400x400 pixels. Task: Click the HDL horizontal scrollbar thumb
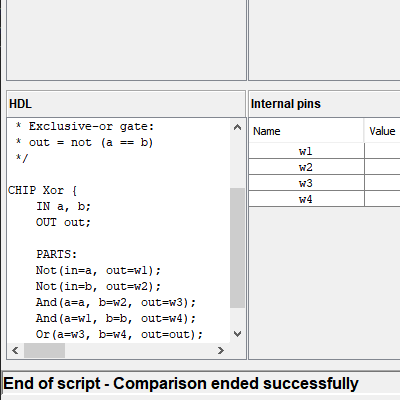[44, 350]
